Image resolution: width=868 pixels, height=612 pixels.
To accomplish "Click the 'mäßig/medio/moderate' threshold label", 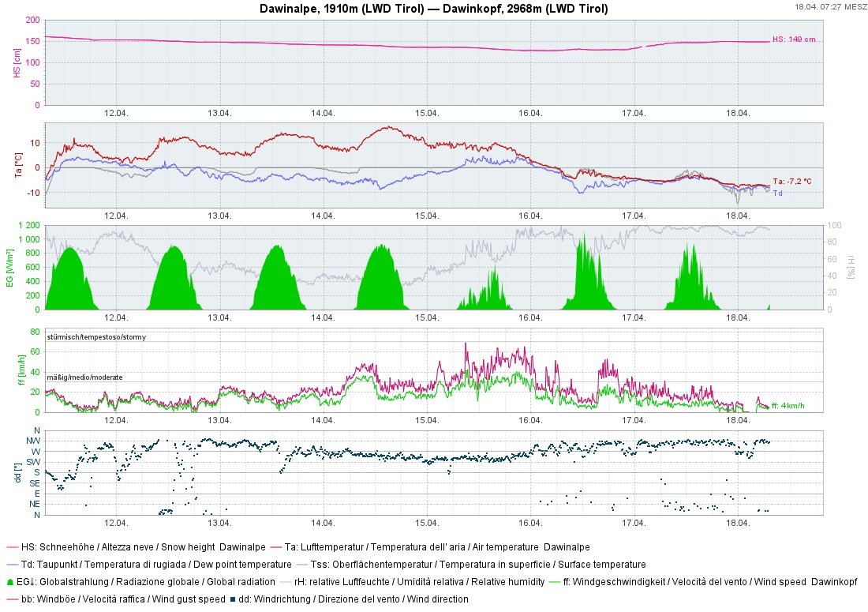I will 84,377.
